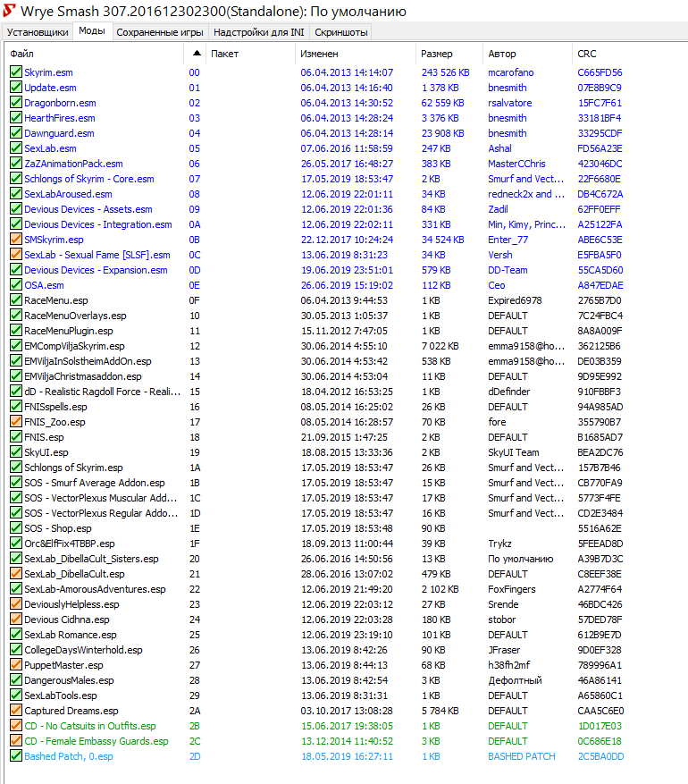Sort by the CRC column header
688x784 pixels.
(x=586, y=54)
